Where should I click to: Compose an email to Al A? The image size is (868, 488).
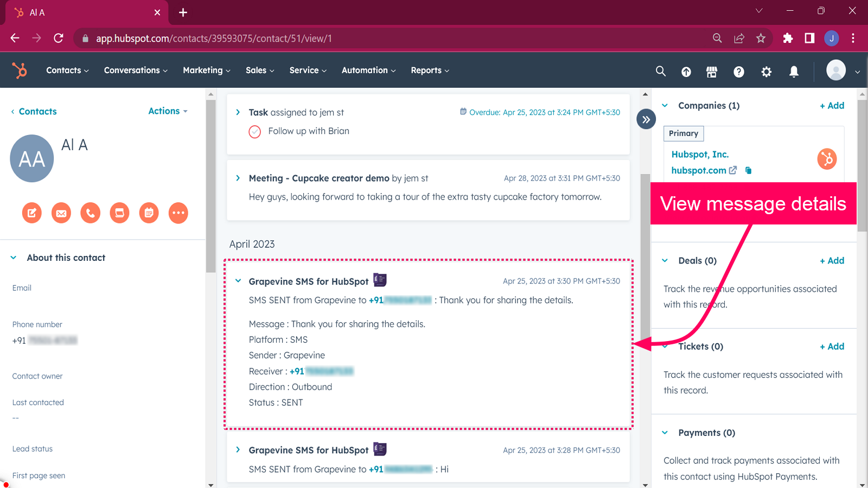(x=61, y=213)
